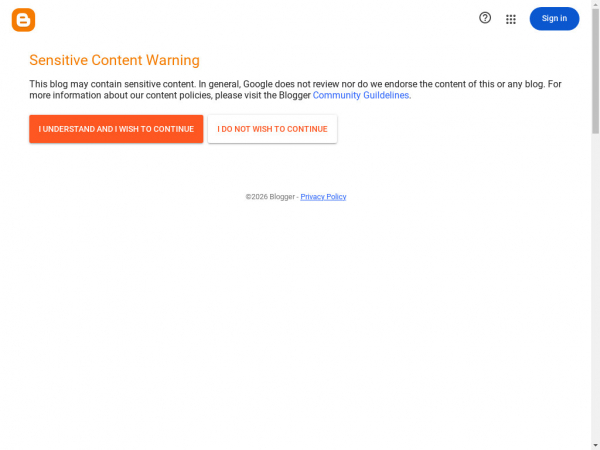Click the vertical scrollbar thumb
Viewport: 600px width, 450px height.
point(595,71)
